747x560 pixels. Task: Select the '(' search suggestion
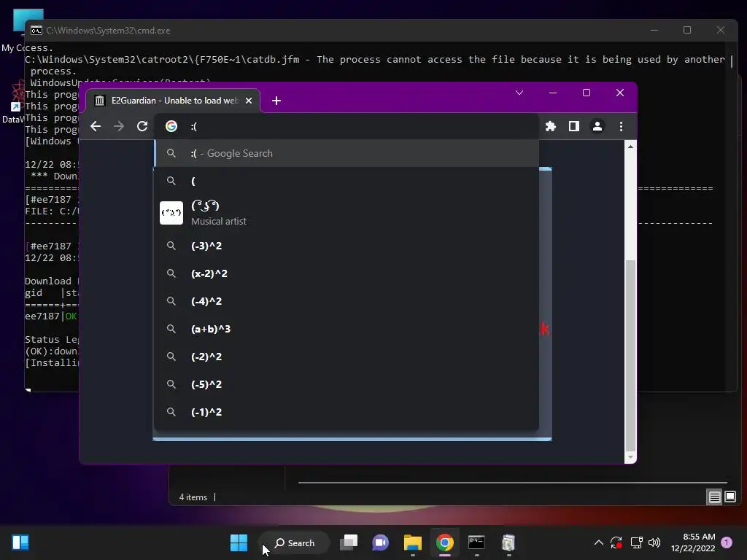[x=347, y=181]
